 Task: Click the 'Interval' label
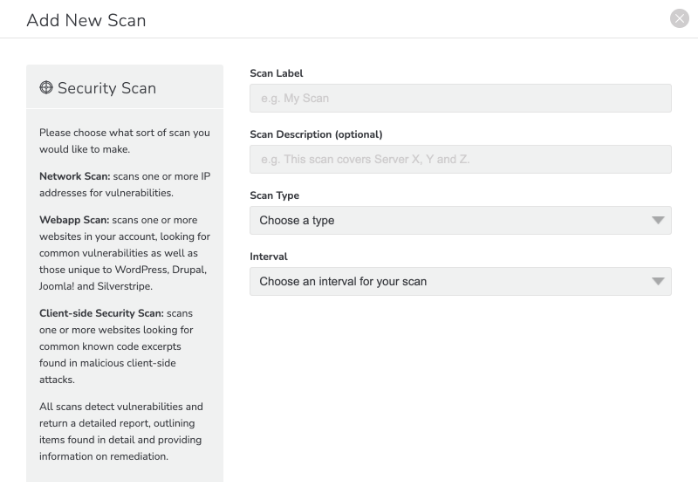(x=268, y=256)
